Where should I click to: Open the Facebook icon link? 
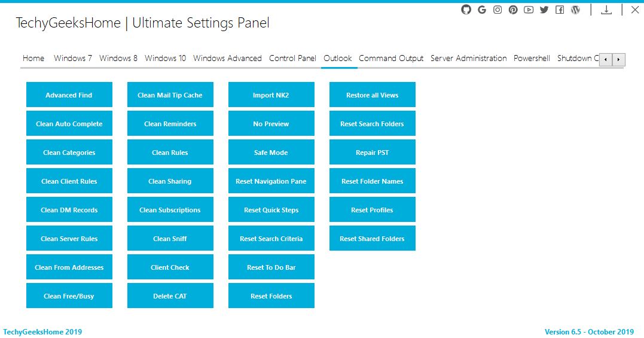pyautogui.click(x=560, y=10)
